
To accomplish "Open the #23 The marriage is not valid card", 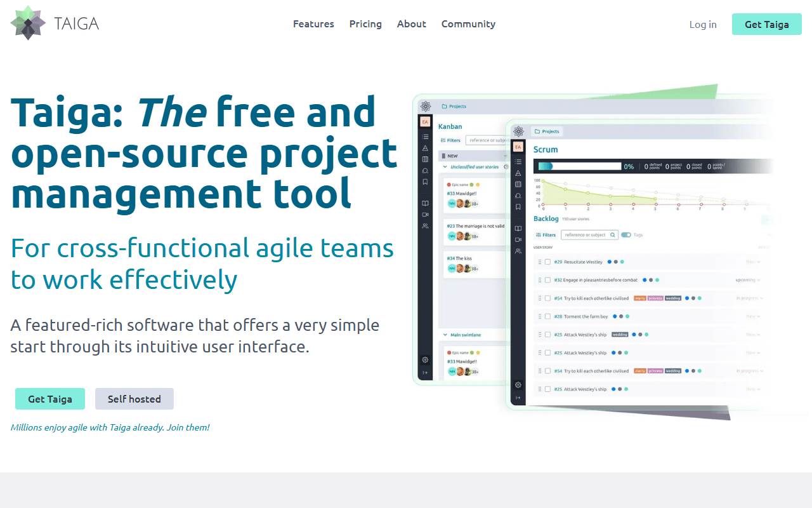I will [476, 231].
